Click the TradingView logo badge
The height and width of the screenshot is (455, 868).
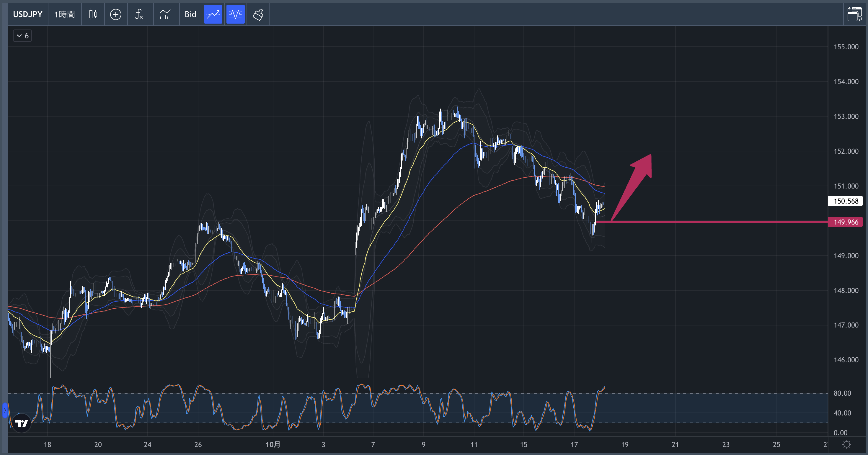[x=22, y=423]
